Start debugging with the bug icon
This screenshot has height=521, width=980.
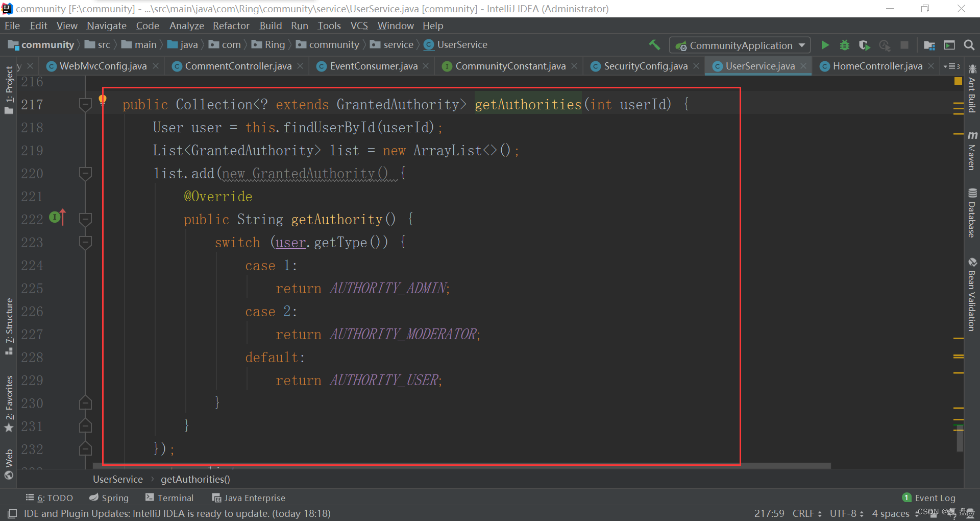coord(845,45)
